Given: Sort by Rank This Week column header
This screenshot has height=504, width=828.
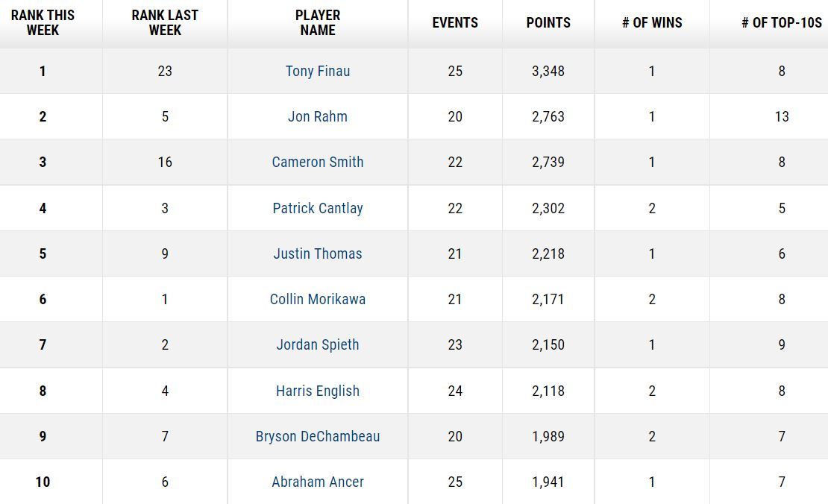Looking at the screenshot, I should [43, 23].
